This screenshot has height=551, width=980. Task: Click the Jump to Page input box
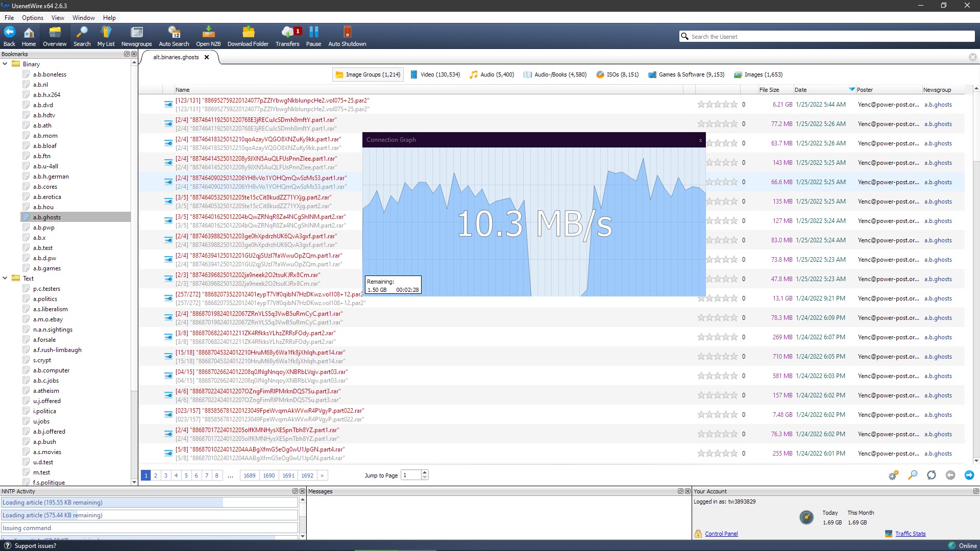[411, 475]
